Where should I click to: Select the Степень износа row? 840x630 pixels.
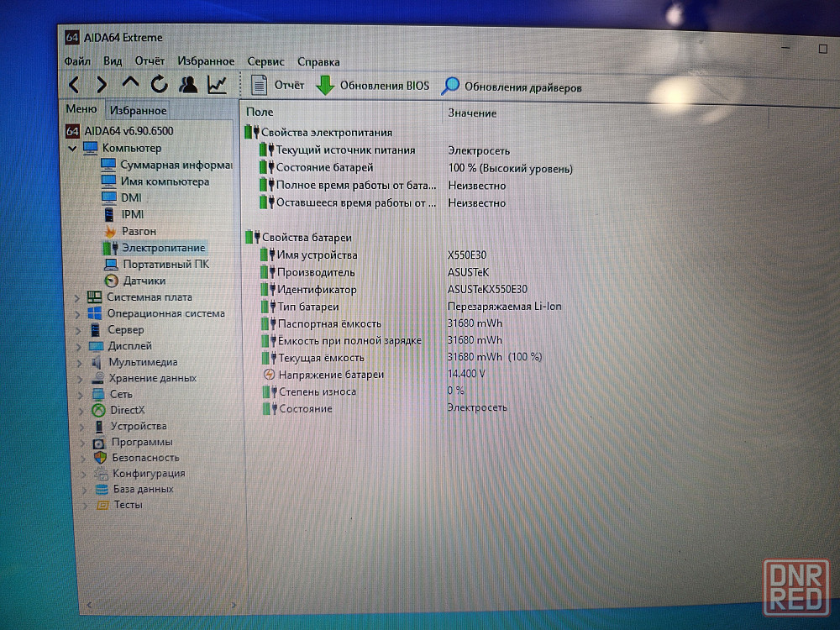(x=317, y=391)
